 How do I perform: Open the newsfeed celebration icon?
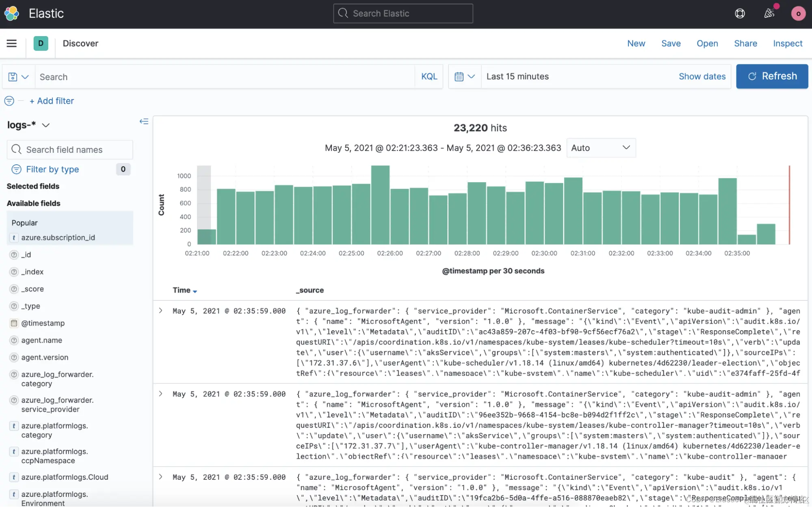click(769, 13)
